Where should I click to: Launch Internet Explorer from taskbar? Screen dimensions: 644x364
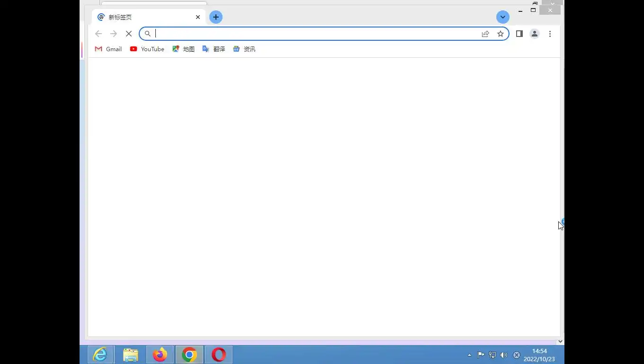[x=100, y=355]
